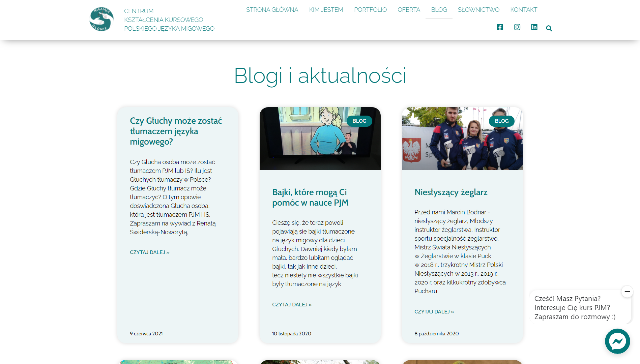
Task: Read more on the Bajki article
Action: tap(292, 305)
